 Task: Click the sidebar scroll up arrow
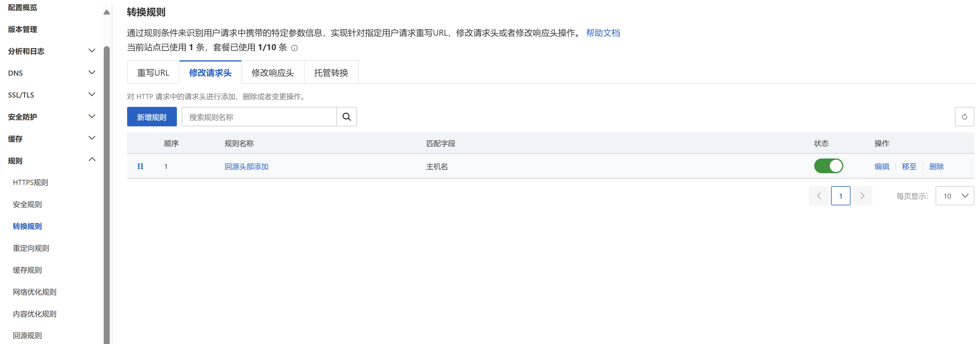tap(106, 12)
